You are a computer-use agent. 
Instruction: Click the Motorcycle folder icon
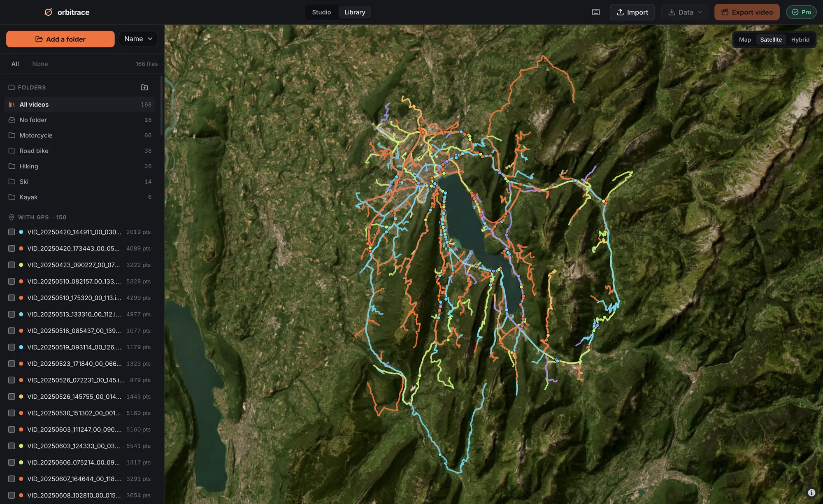[12, 135]
